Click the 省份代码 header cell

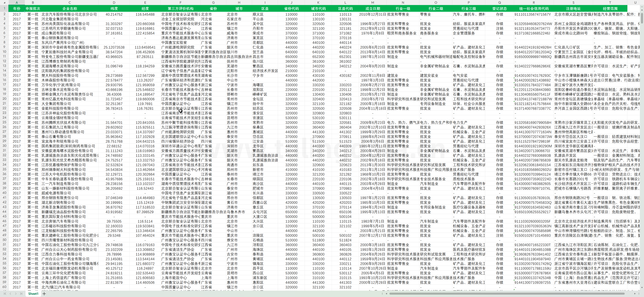291,9
